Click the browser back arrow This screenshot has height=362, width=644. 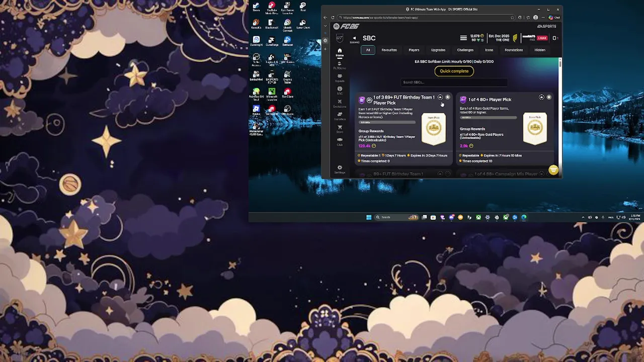tap(325, 18)
